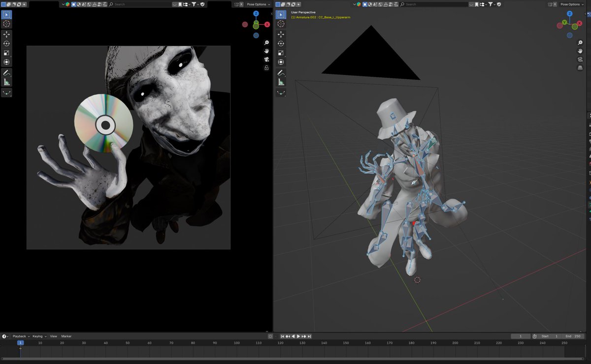Open Pose Options dropdown in camera-view viewport
Image resolution: width=591 pixels, height=364 pixels.
tap(258, 4)
